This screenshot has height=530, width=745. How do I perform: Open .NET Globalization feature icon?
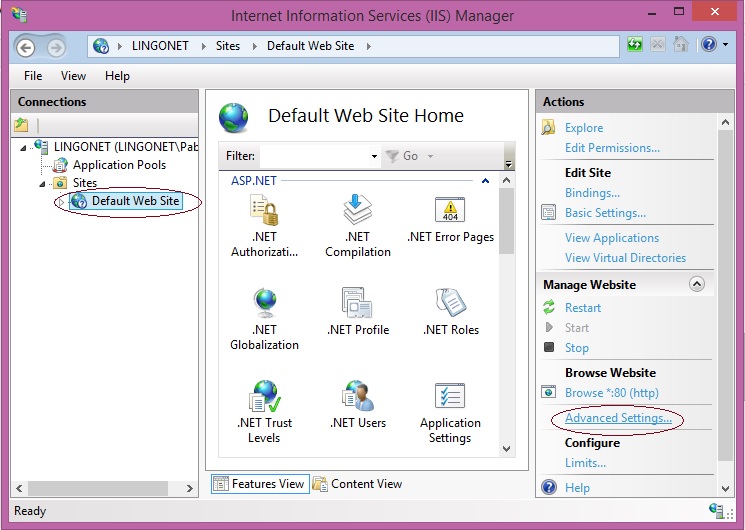[x=264, y=303]
